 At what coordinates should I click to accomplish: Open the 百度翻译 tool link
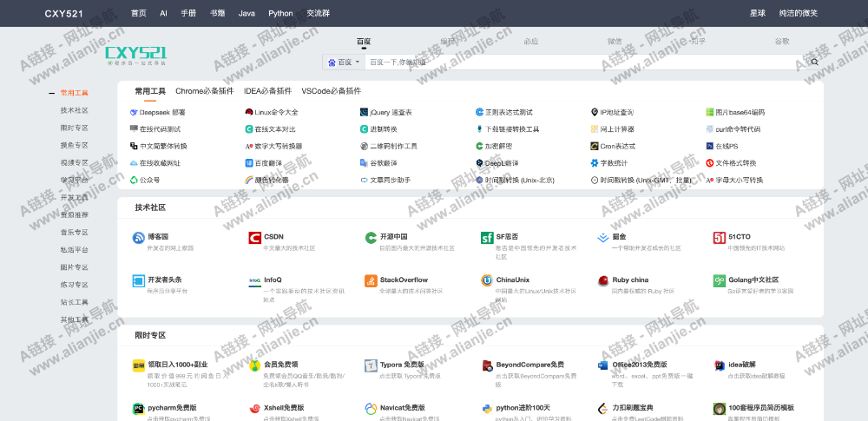click(264, 163)
